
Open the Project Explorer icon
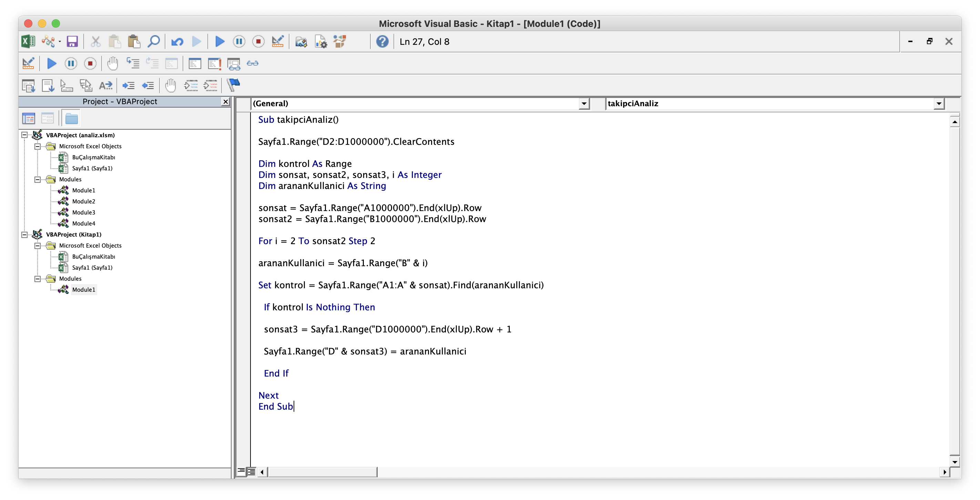pyautogui.click(x=301, y=41)
